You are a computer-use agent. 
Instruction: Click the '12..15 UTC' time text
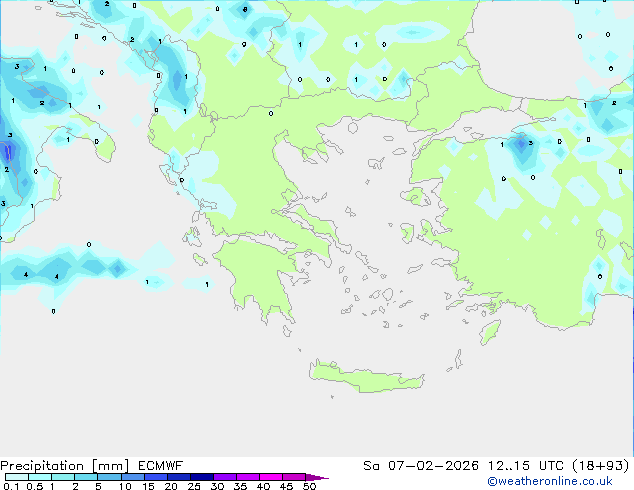526,465
